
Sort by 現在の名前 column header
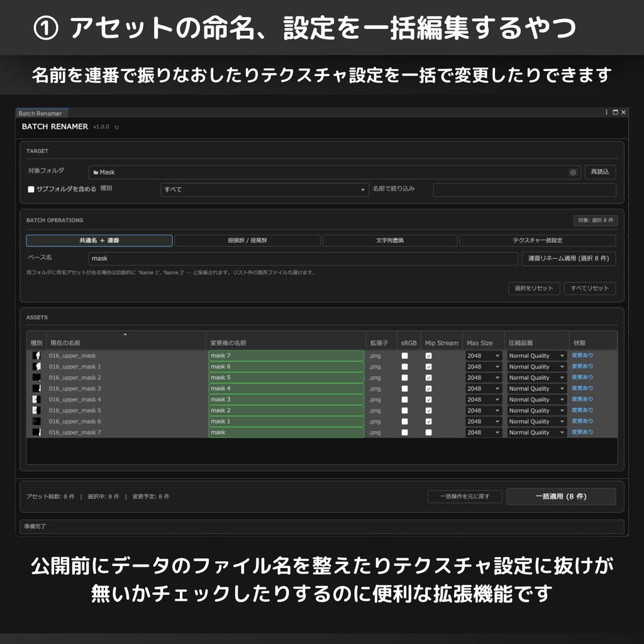tap(125, 341)
